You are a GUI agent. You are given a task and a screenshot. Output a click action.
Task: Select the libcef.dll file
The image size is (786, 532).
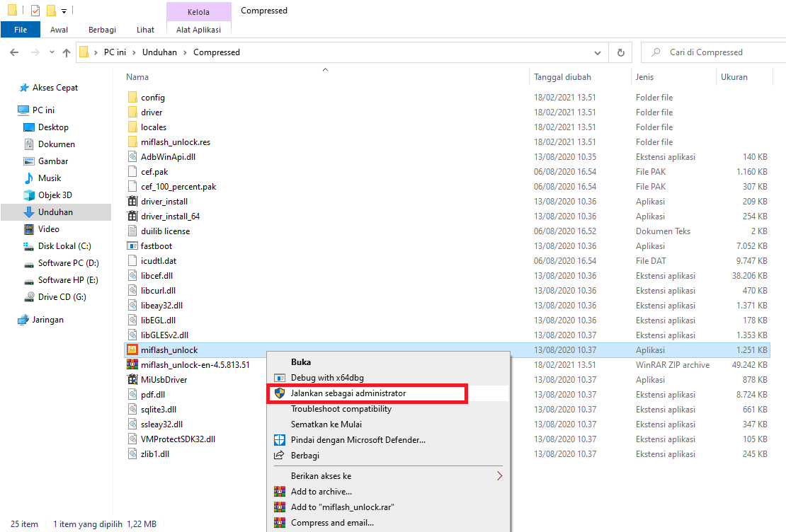point(156,275)
